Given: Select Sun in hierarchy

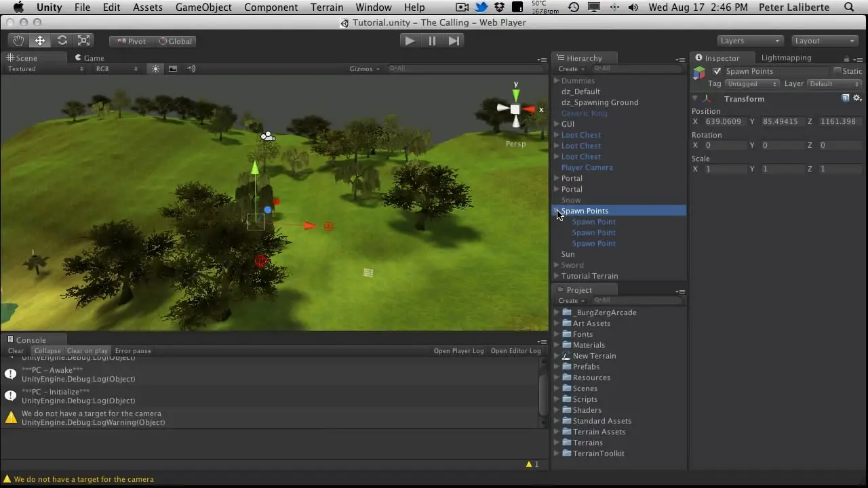Looking at the screenshot, I should 568,254.
